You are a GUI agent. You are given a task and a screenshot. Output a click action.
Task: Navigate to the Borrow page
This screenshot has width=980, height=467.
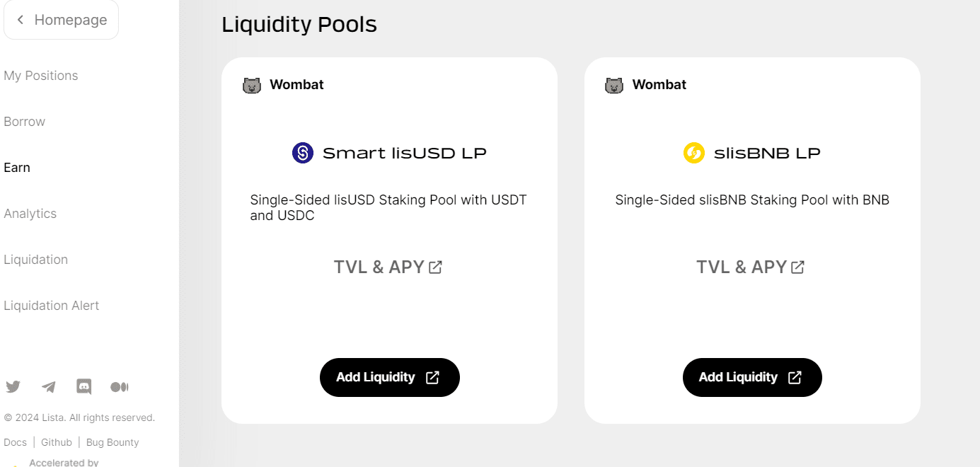pyautogui.click(x=25, y=122)
